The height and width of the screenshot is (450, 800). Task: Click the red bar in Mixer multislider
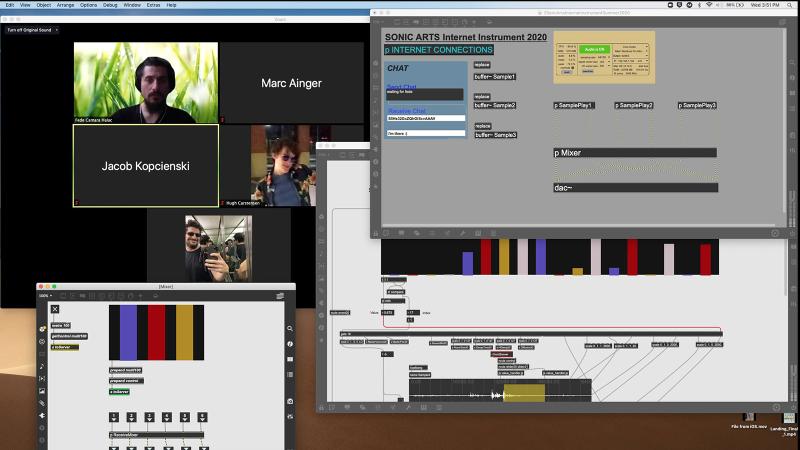pyautogui.click(x=156, y=332)
